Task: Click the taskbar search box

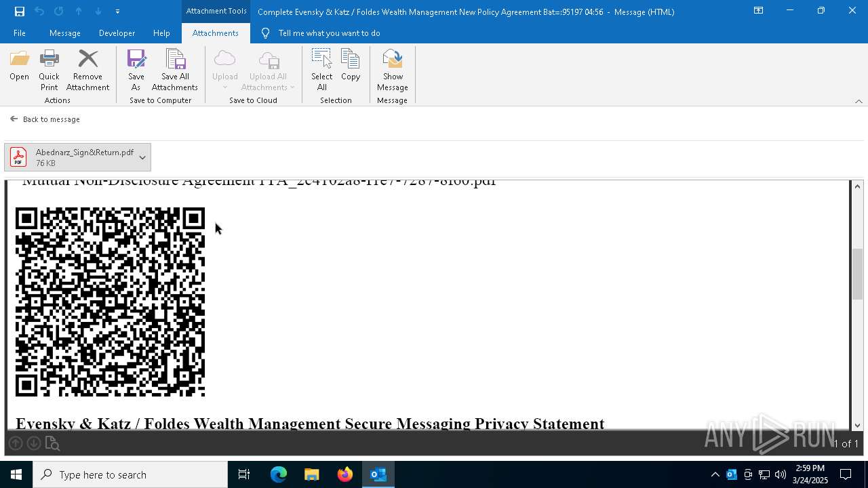Action: pyautogui.click(x=130, y=474)
